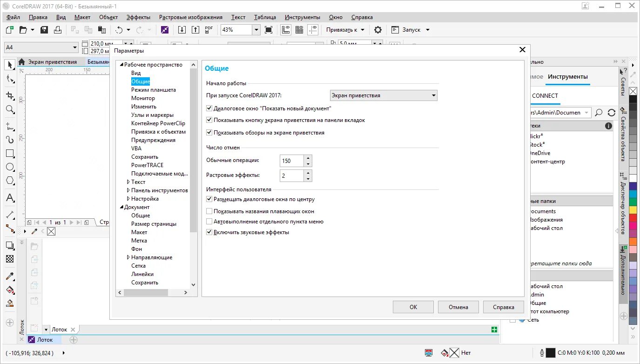Expand the 'Направляющие' tree node

128,257
